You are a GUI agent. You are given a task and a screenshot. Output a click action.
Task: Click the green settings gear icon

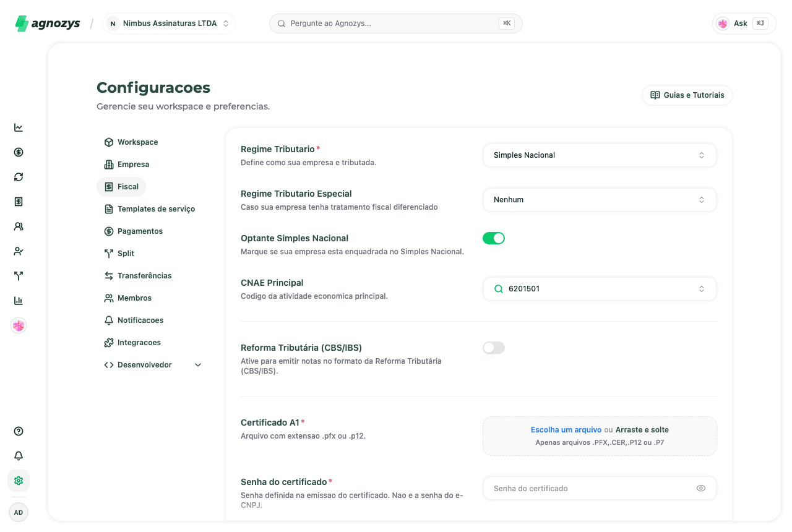tap(19, 481)
